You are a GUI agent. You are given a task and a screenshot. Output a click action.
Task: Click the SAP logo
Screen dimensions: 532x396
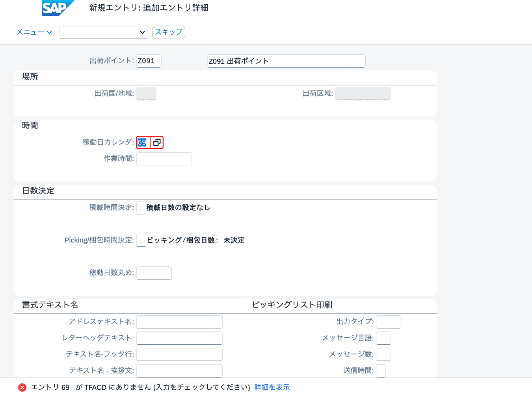click(58, 8)
